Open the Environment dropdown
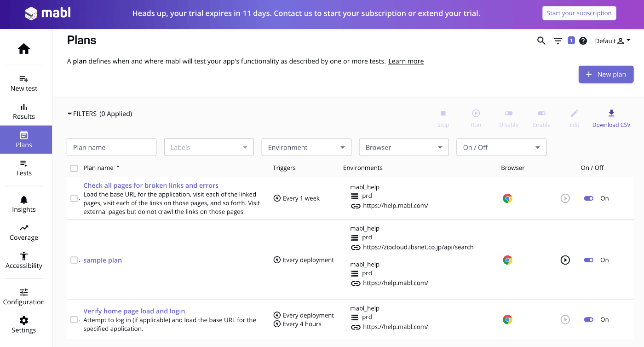Screen dimensions: 644x347 (x=306, y=147)
